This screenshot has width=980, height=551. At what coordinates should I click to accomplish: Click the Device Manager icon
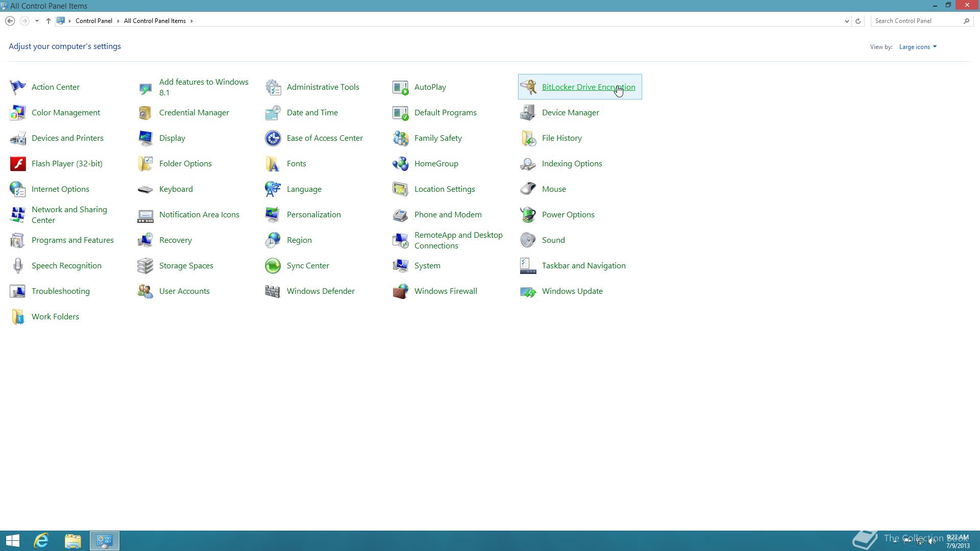[528, 113]
